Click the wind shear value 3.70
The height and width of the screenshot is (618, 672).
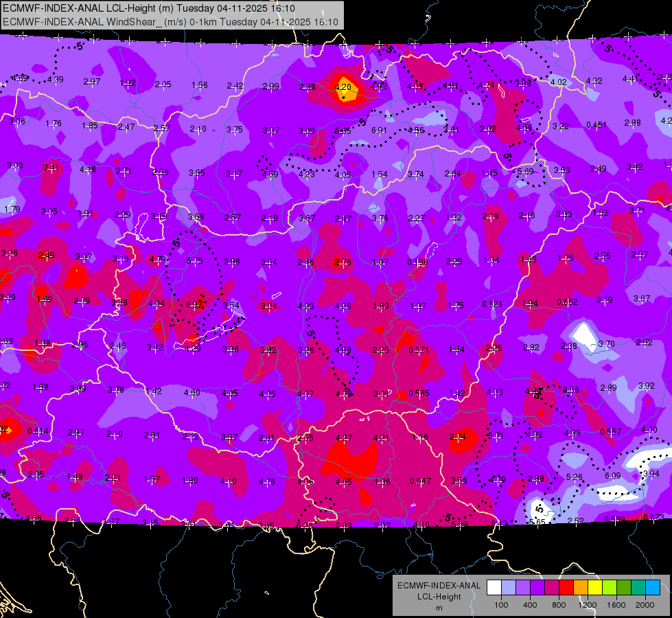pos(606,343)
